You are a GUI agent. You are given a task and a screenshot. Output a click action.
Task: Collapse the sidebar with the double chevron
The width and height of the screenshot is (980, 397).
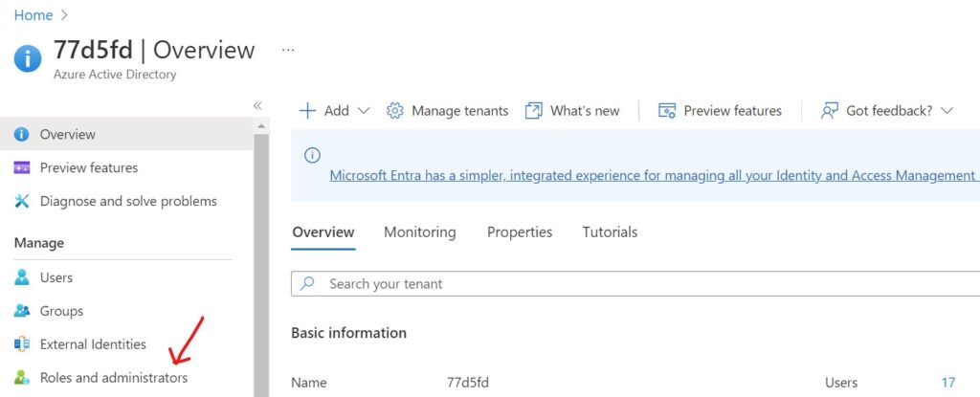pyautogui.click(x=257, y=105)
